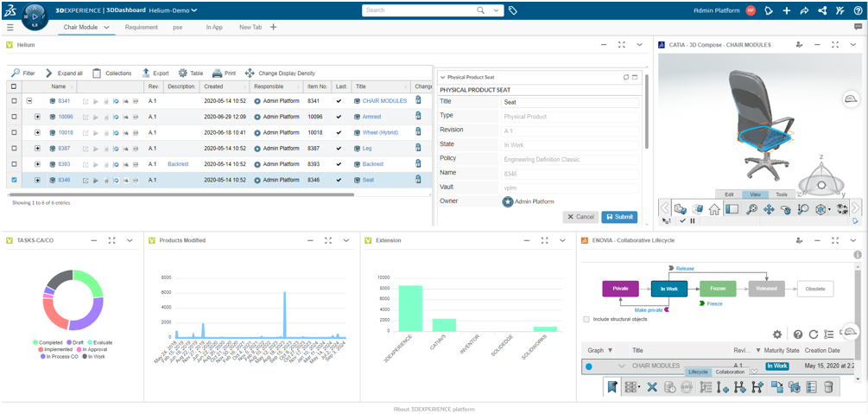The image size is (868, 414).
Task: Open Collections in Helium toolbar
Action: coord(111,73)
